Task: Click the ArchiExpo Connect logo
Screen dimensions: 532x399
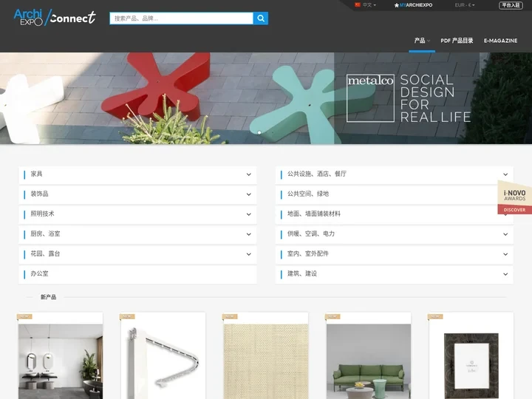Action: 55,17
